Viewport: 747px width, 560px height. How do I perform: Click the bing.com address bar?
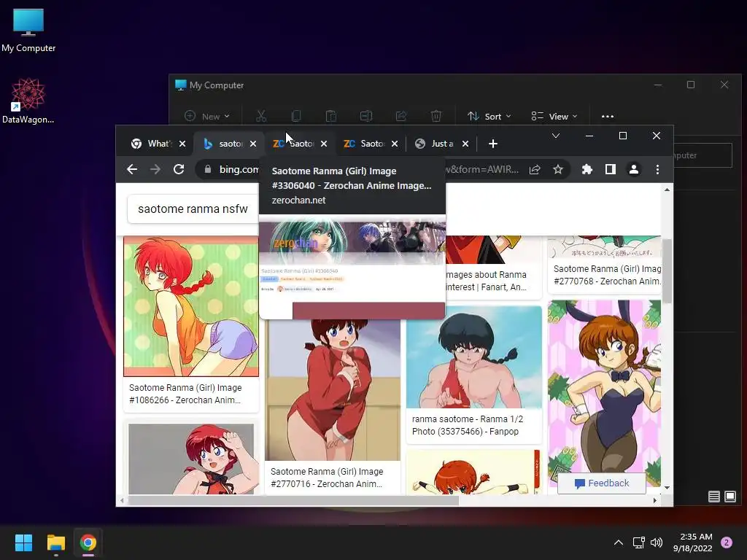tap(384, 169)
